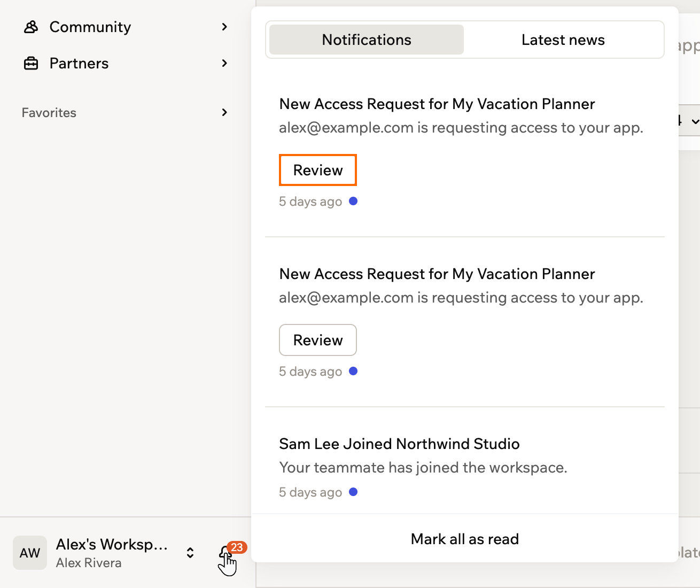Click the AW workspace avatar
Viewport: 700px width, 588px height.
30,553
